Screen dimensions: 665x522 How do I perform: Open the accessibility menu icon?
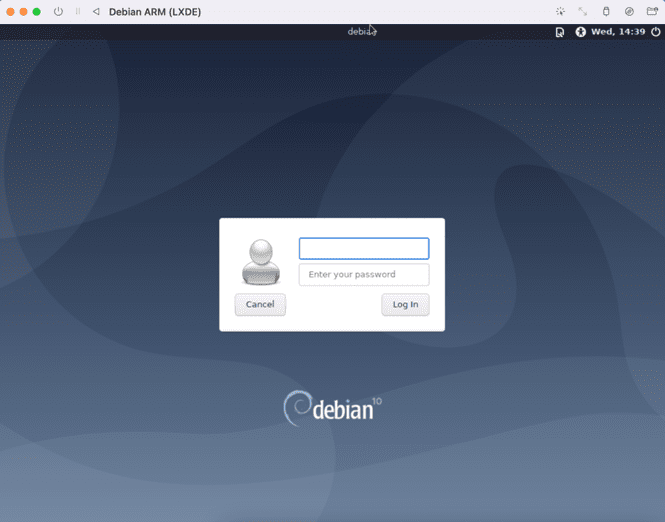pos(580,32)
